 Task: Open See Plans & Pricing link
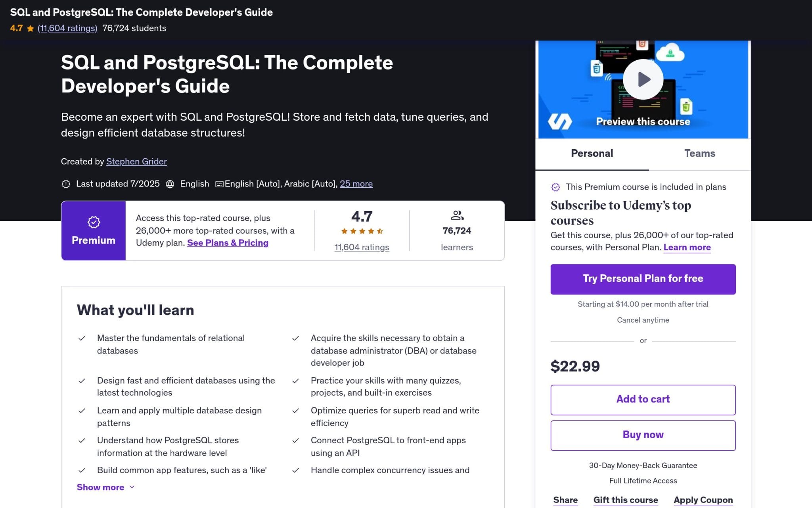tap(228, 243)
